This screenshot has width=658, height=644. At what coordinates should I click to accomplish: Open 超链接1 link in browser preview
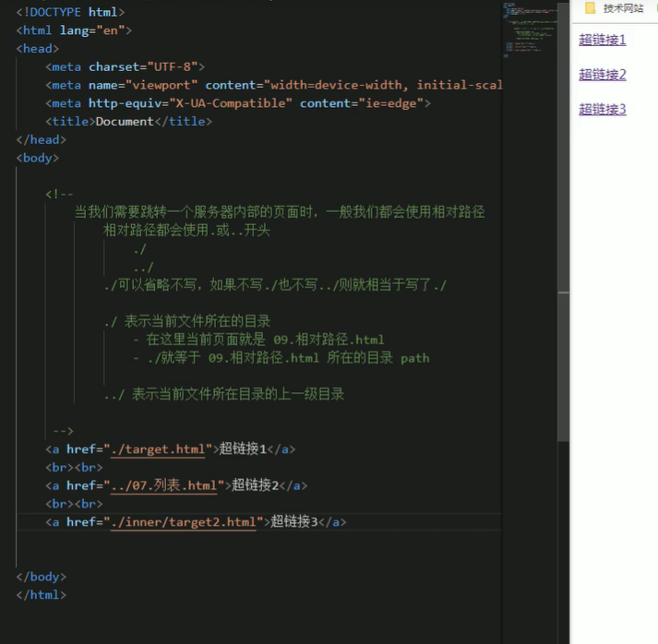tap(603, 40)
